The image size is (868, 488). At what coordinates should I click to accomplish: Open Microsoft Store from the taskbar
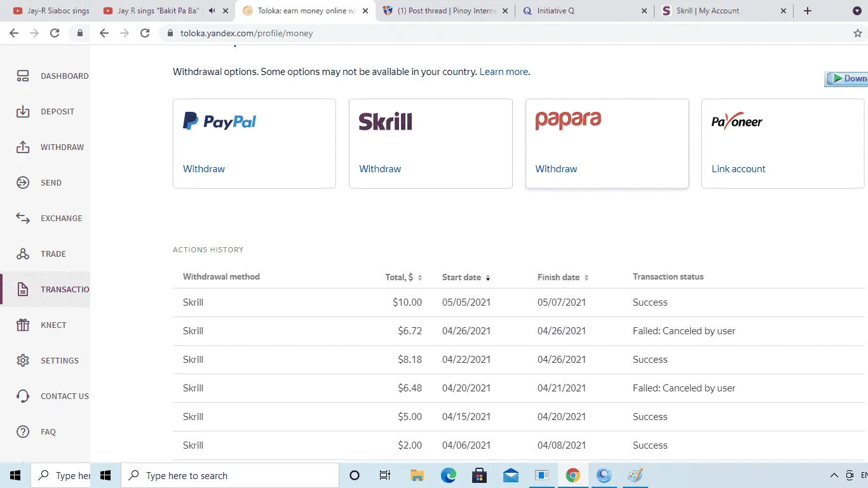[x=480, y=475]
